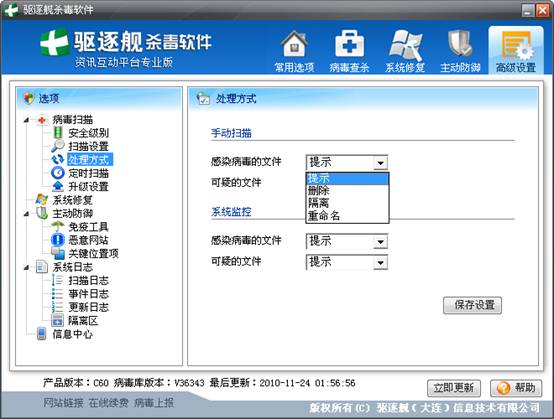Open manual scan 感染病毒的文件 dropdown arrow
This screenshot has width=554, height=419.
381,163
